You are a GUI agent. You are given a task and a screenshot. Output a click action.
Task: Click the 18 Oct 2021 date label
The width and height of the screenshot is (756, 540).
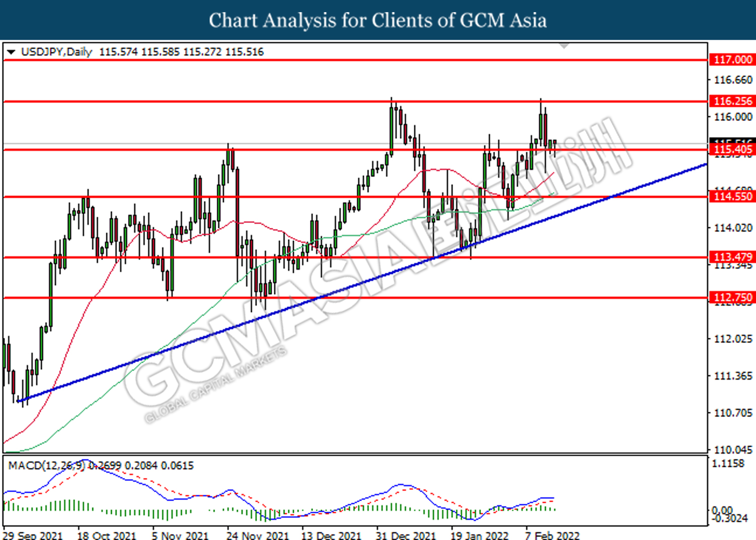point(106,535)
